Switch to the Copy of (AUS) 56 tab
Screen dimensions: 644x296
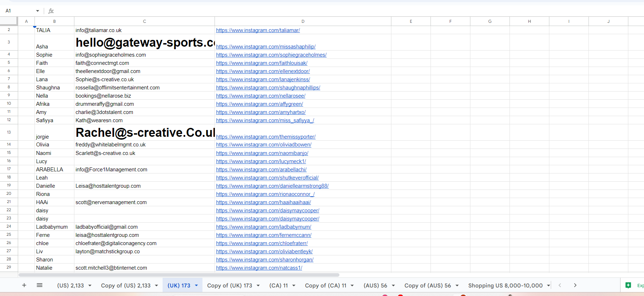[x=428, y=286]
